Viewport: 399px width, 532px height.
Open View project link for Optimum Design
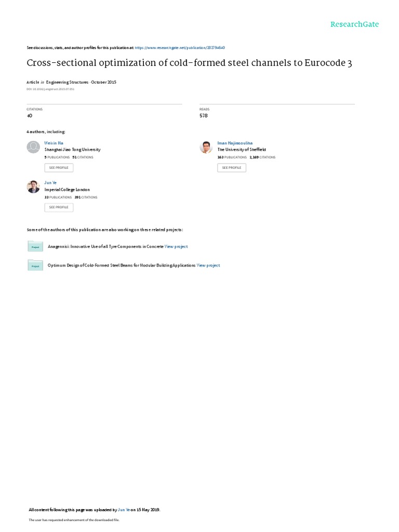click(208, 265)
